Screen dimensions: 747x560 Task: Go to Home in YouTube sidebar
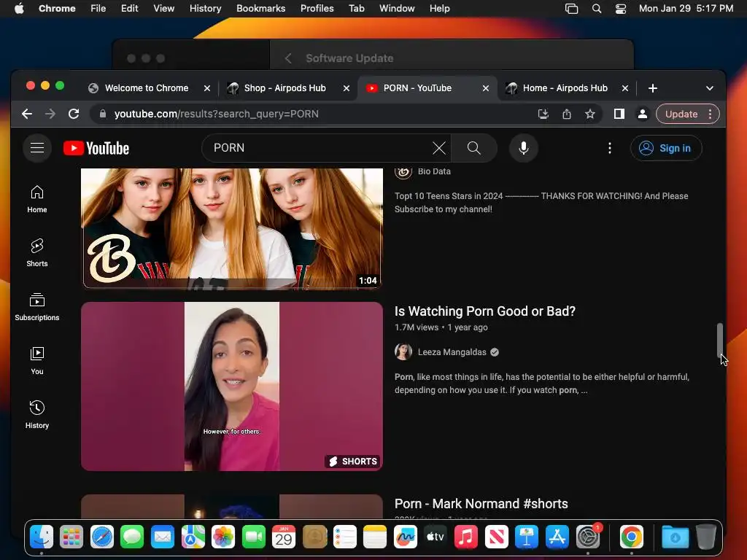pos(37,200)
